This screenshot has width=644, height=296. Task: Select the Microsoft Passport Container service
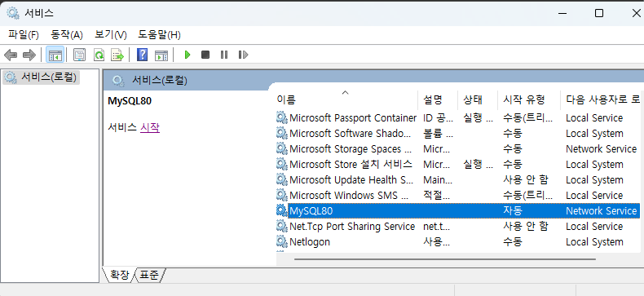click(x=458, y=118)
